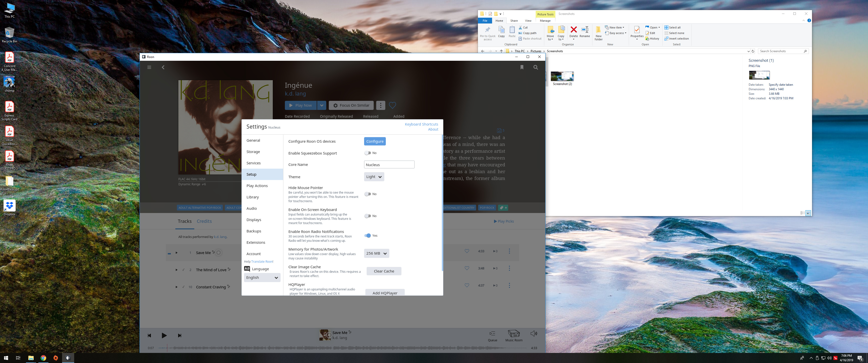Open Keyboard Shortcuts link in Settings
This screenshot has width=868, height=363.
[x=421, y=124]
